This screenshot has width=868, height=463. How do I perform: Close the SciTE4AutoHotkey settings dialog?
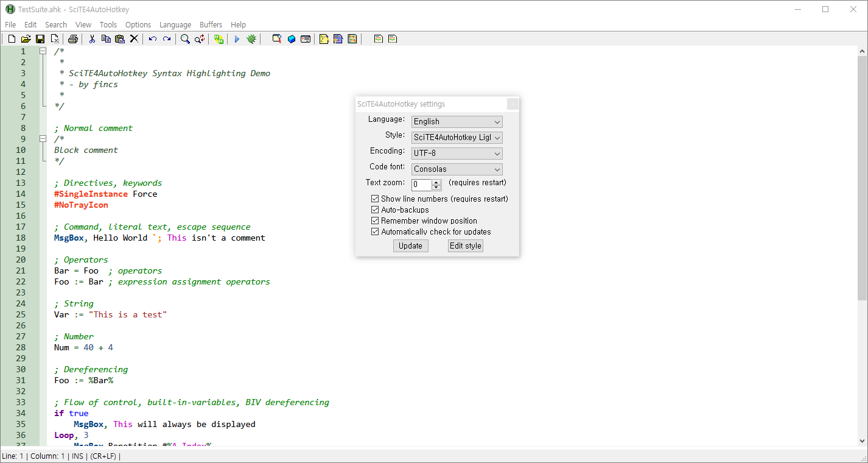pyautogui.click(x=513, y=104)
